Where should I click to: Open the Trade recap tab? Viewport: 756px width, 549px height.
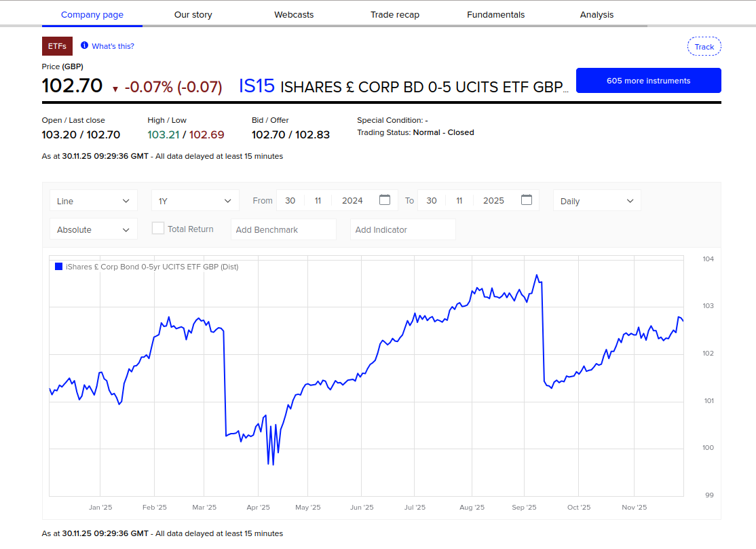coord(395,14)
